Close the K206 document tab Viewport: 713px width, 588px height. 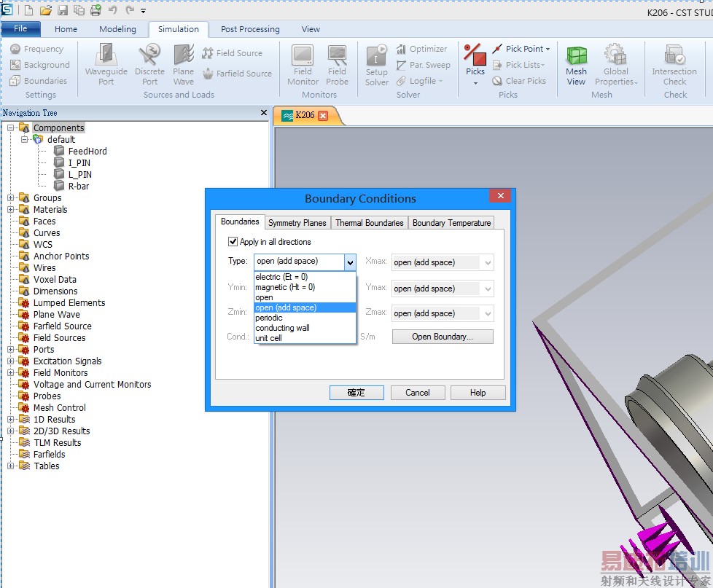(323, 115)
